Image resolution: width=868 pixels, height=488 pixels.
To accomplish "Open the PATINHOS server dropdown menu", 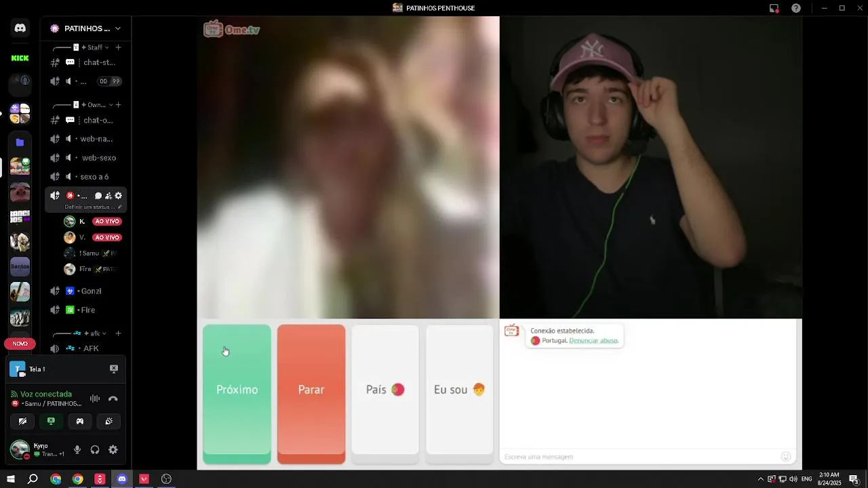I will click(x=86, y=28).
